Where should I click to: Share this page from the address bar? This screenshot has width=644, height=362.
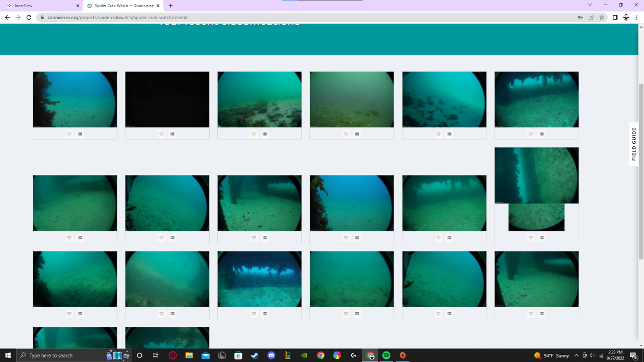tap(591, 17)
